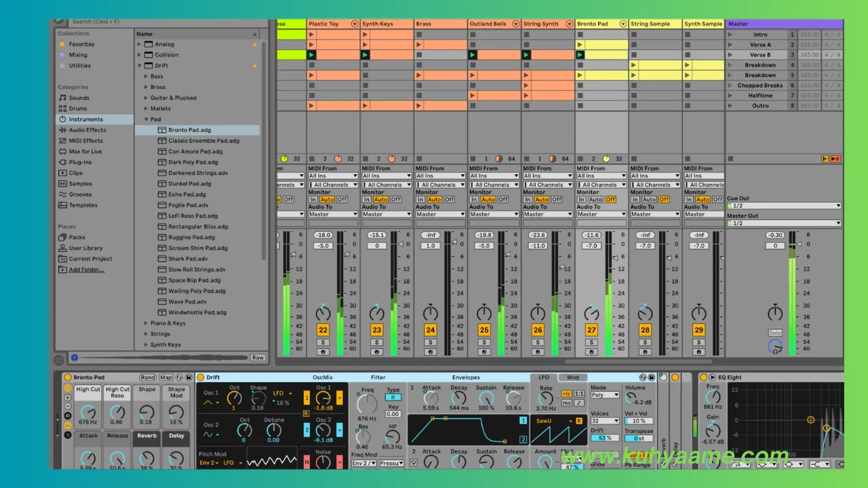Click the Osc 1 filter routing arrow
The image size is (868, 488).
pyautogui.click(x=340, y=398)
